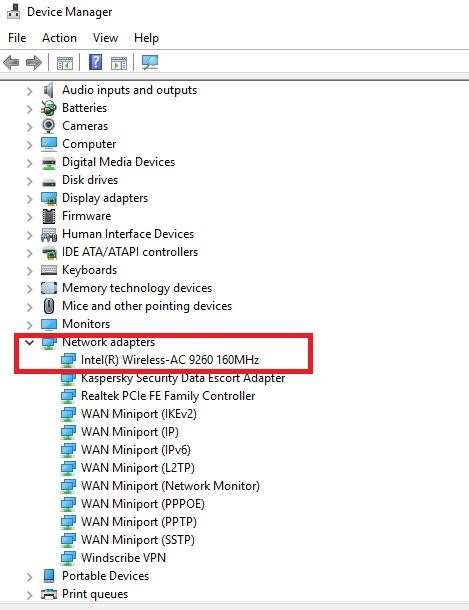This screenshot has width=469, height=610.
Task: Expand the Print queues category
Action: 30,595
